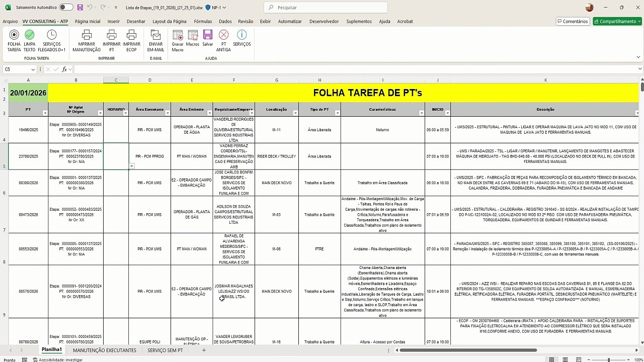This screenshot has width=644, height=362.
Task: Open the Arquivo menu
Action: [10, 22]
